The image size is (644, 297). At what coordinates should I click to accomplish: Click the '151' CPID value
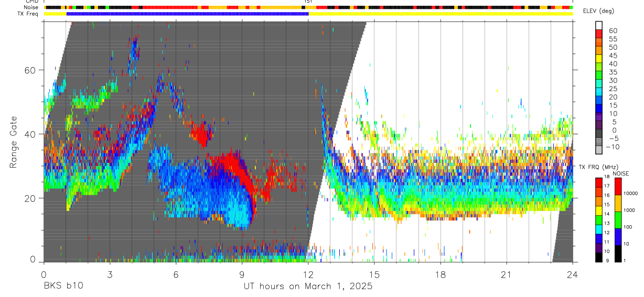308,2
